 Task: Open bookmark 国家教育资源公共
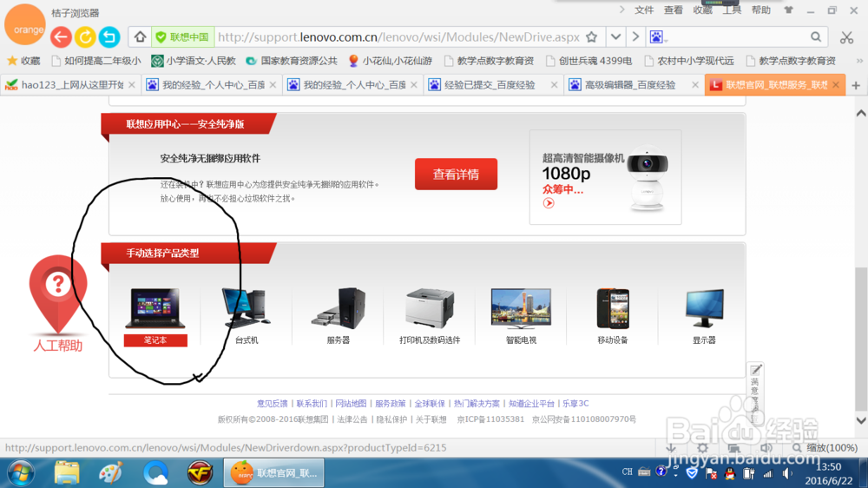click(292, 61)
